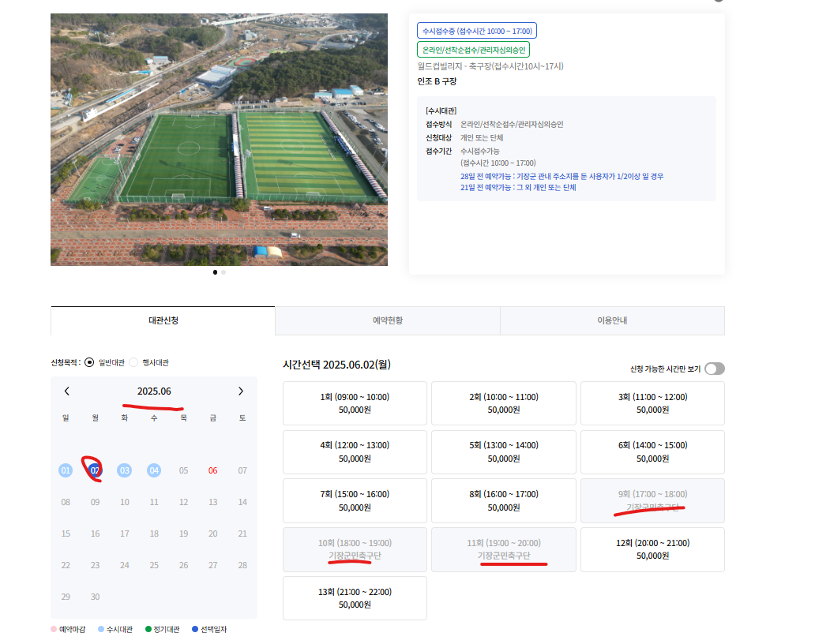Click the aerial soccer field photo

219,140
